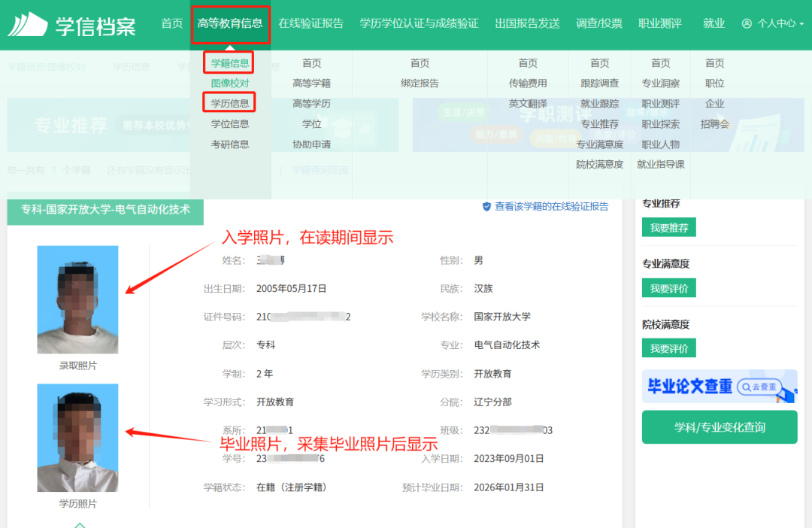Choose 高等学籍 under 在线验证报告
This screenshot has height=528, width=812.
311,83
